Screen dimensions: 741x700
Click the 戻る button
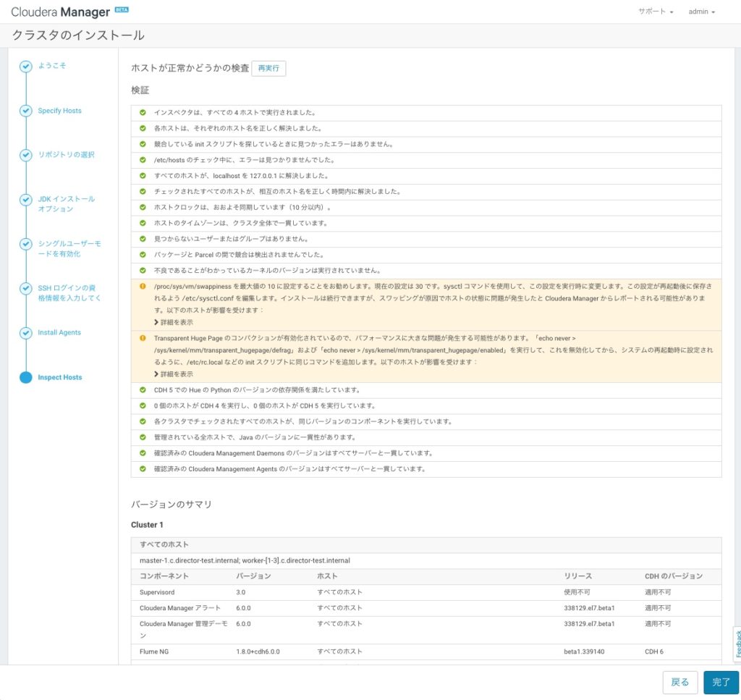680,682
